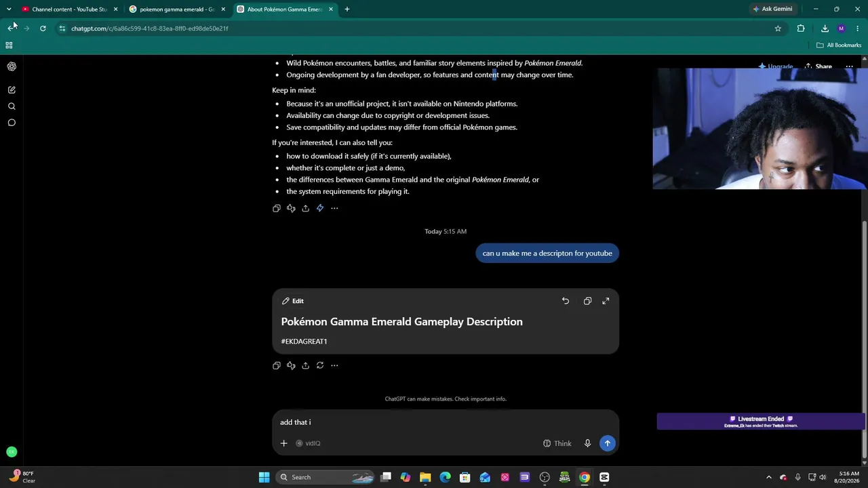Open search chats in the sidebar

[12, 106]
